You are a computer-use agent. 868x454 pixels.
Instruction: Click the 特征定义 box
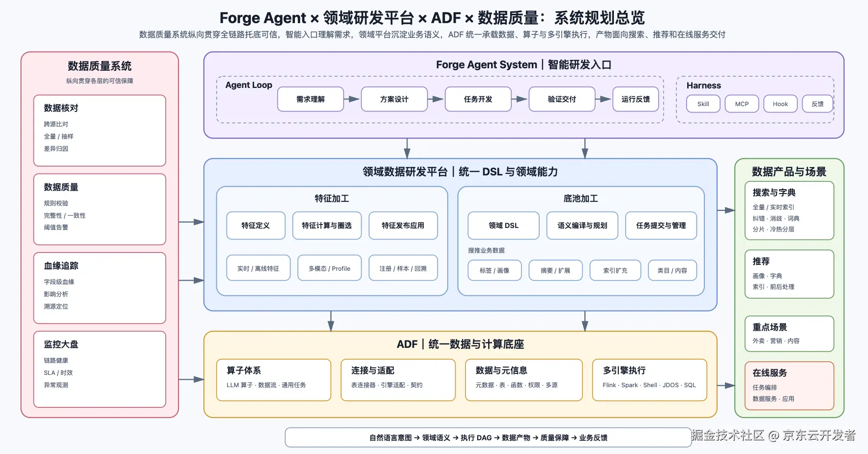(256, 226)
